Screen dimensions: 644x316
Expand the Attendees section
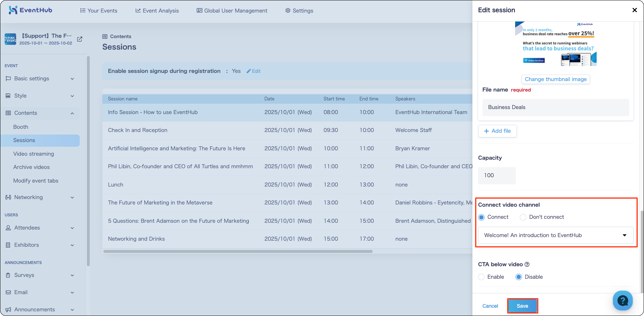coord(72,228)
